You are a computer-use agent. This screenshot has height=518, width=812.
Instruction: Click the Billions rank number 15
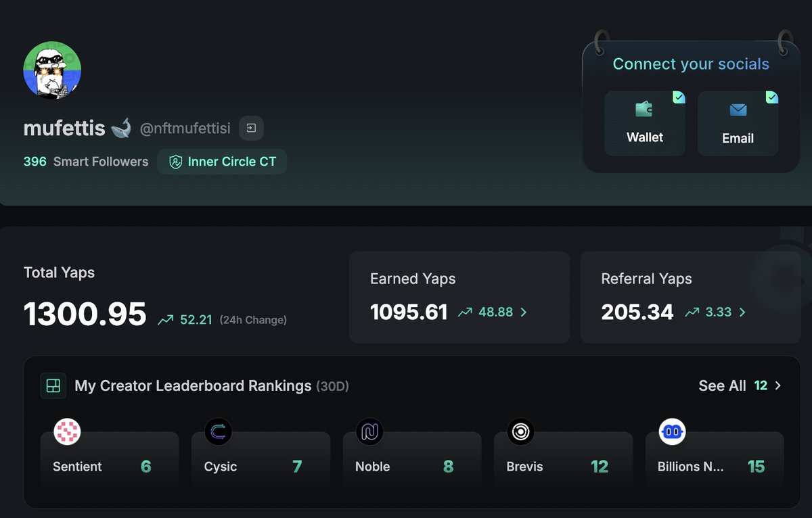tap(757, 467)
